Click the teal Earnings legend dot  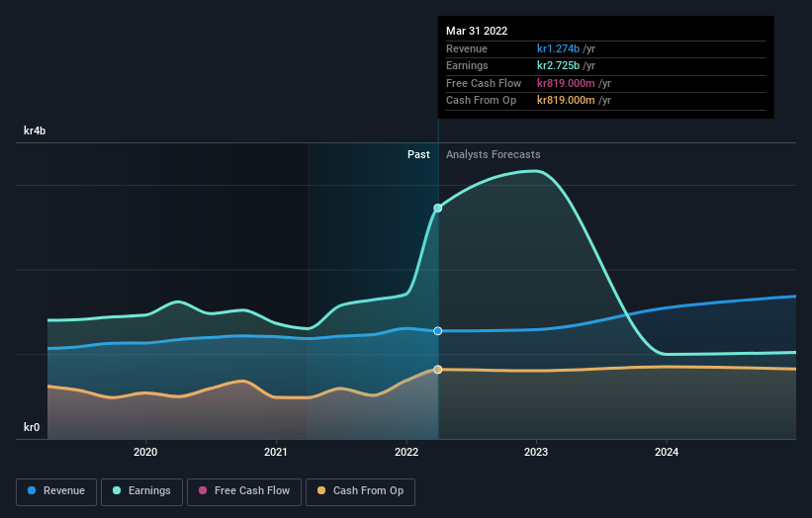pyautogui.click(x=117, y=490)
